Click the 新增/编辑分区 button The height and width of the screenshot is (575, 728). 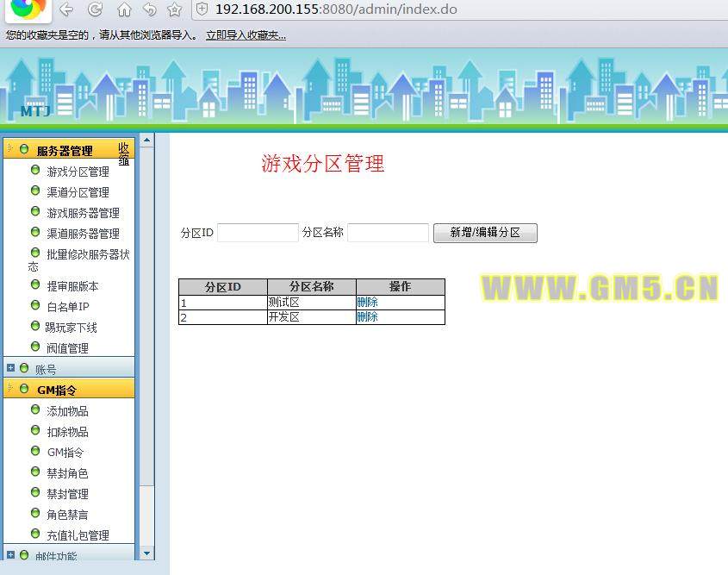pos(485,233)
